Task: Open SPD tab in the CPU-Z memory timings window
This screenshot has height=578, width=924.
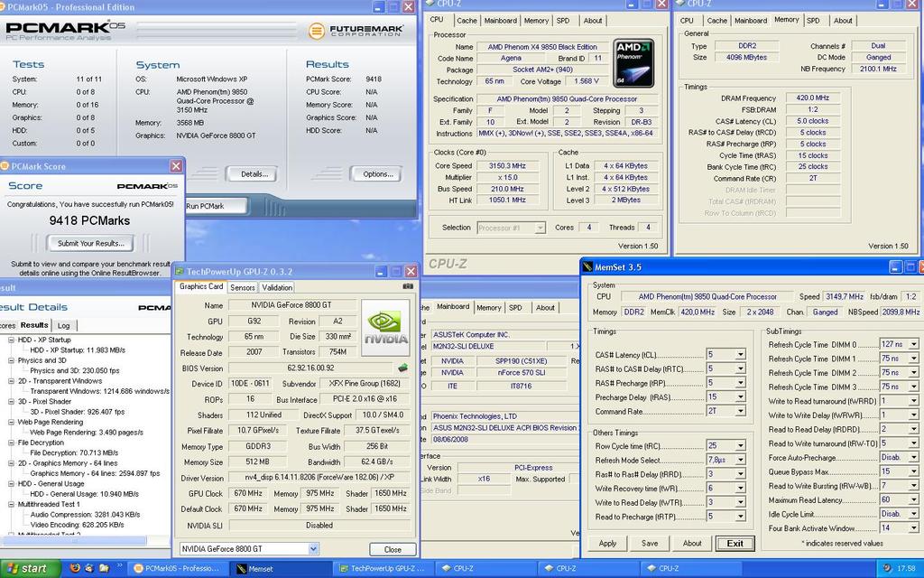Action: pyautogui.click(x=813, y=21)
